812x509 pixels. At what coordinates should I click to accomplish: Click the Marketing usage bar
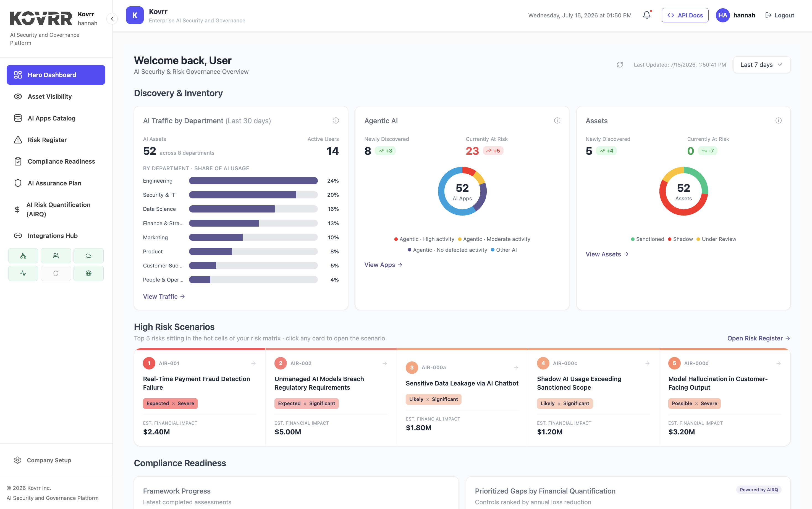253,237
